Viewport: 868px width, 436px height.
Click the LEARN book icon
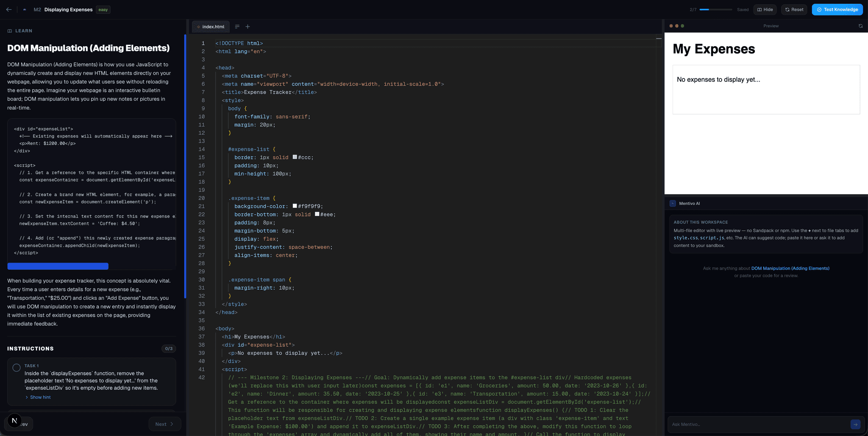tap(10, 31)
